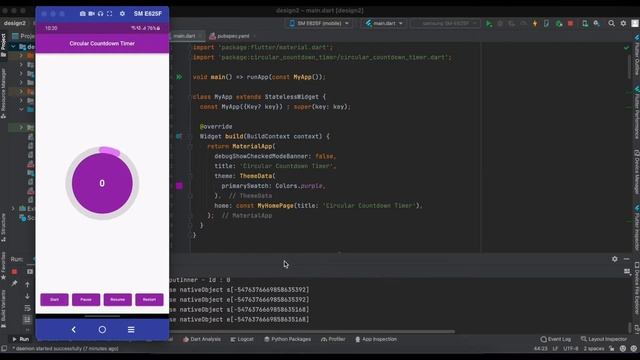Click the tool windows toggle at status bar corner
The image size is (640, 360).
click(4, 349)
